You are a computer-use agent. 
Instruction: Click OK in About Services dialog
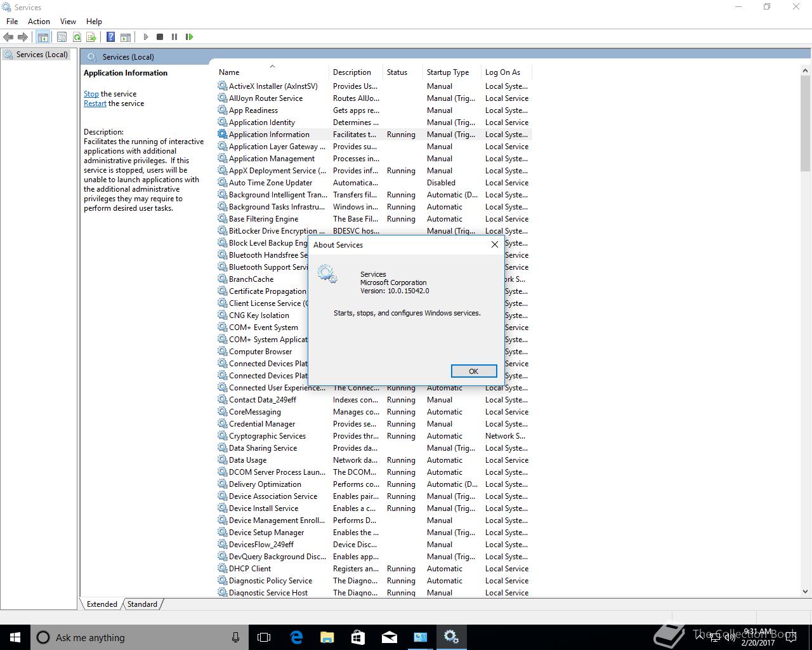tap(474, 371)
